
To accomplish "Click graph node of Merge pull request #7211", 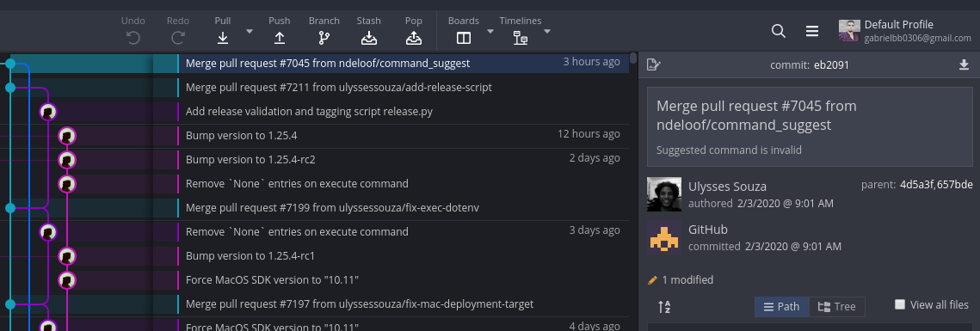I will tap(10, 88).
